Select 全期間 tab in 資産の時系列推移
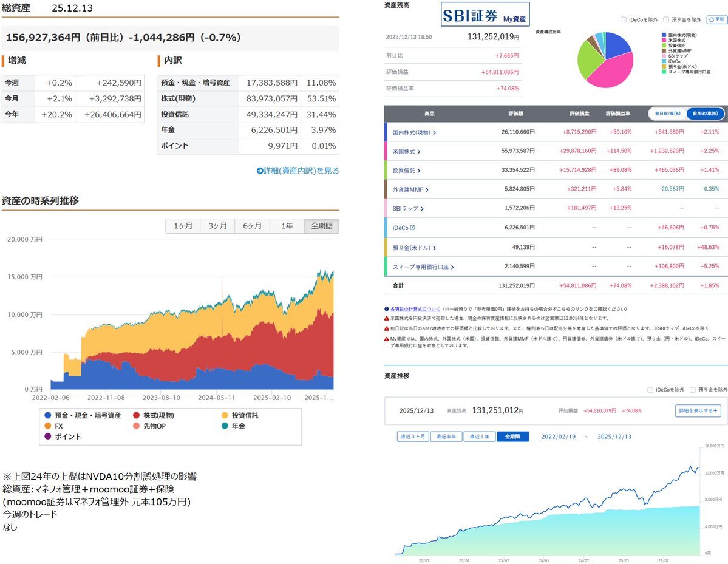The image size is (728, 564). pyautogui.click(x=322, y=226)
